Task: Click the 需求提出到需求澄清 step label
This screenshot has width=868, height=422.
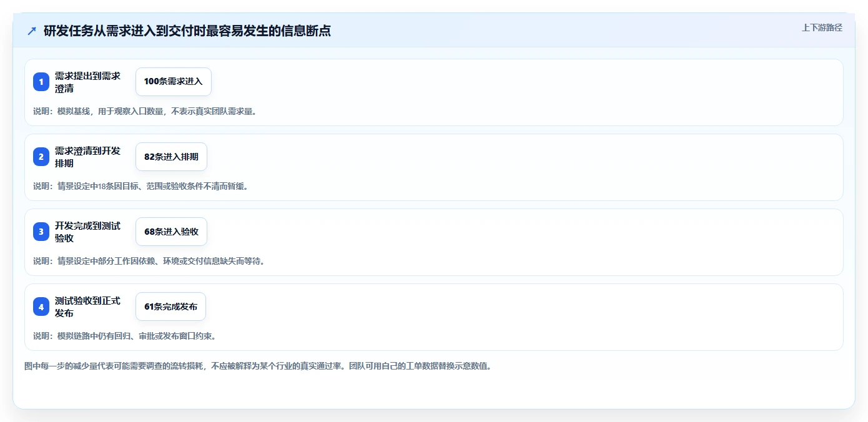Action: click(x=88, y=82)
